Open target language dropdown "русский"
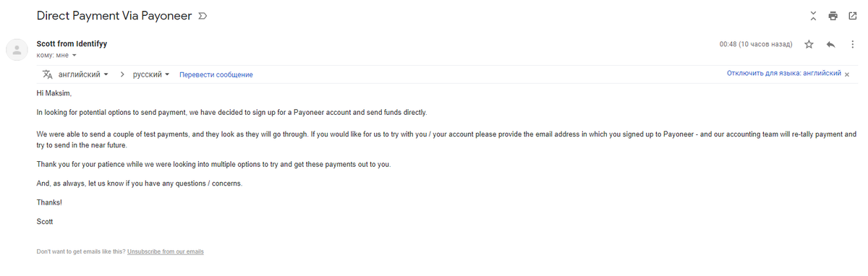 click(x=151, y=74)
